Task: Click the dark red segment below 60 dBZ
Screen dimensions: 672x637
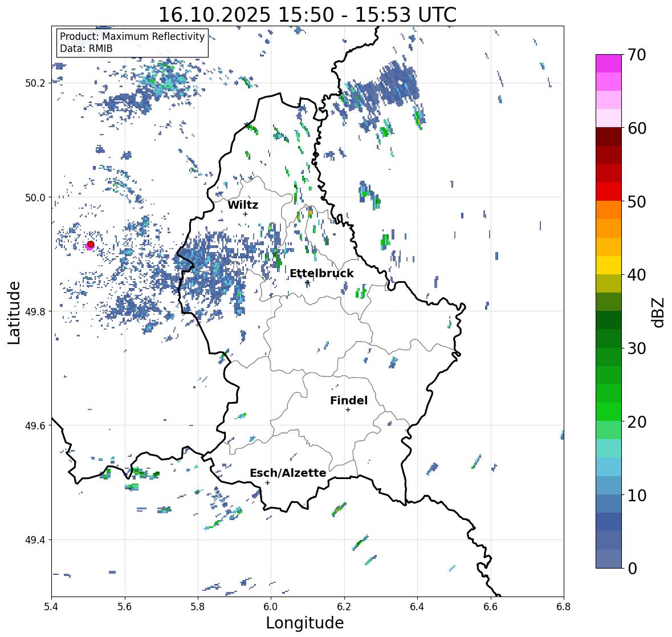Action: [x=609, y=137]
